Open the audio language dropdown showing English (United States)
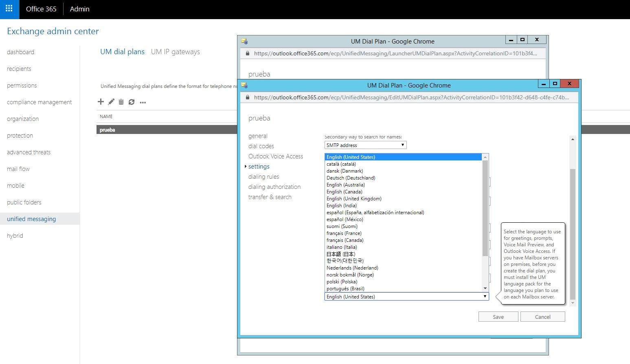The height and width of the screenshot is (364, 630). pyautogui.click(x=406, y=296)
